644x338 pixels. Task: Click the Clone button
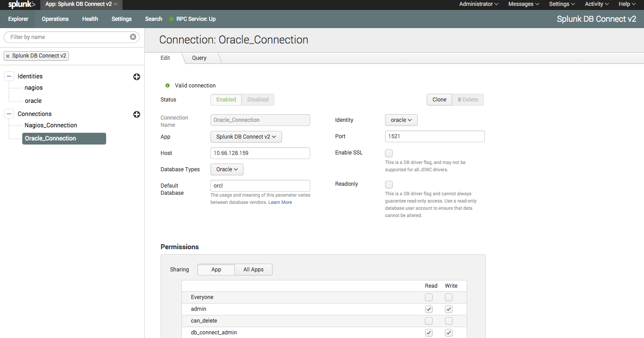(x=439, y=100)
